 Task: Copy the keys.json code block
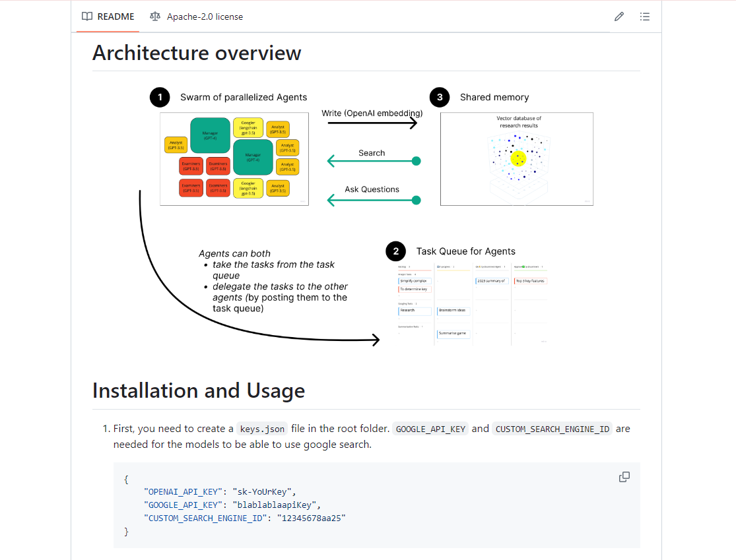tap(624, 477)
